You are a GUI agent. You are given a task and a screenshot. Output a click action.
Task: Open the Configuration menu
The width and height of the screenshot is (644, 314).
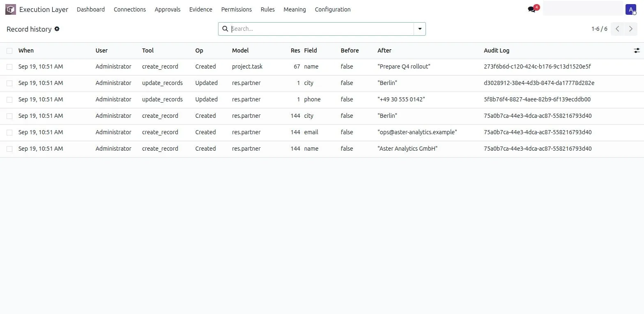click(333, 9)
